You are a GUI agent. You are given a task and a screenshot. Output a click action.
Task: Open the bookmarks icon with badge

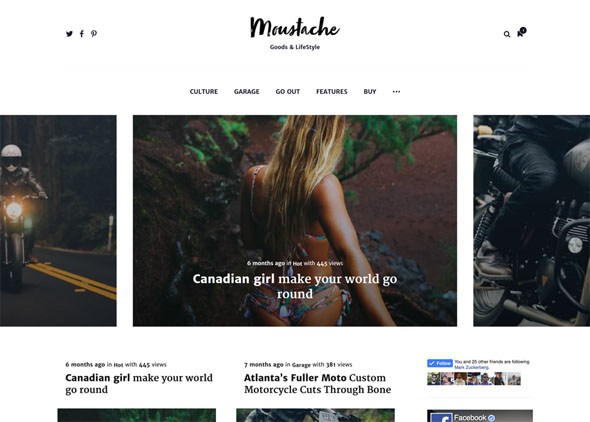(521, 33)
